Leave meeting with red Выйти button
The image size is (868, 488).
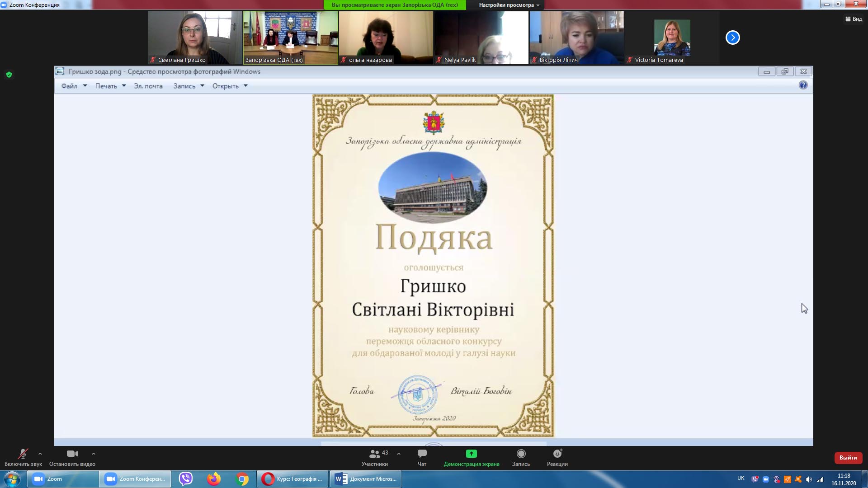coord(848,458)
